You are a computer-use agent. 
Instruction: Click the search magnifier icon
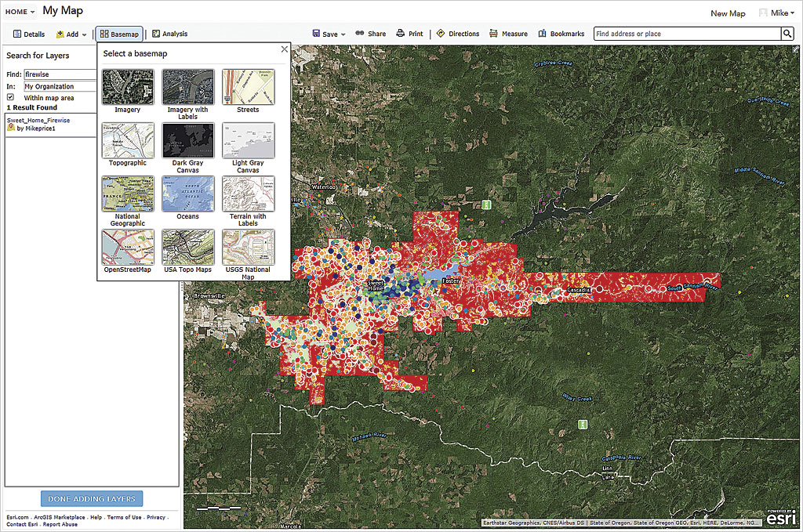(787, 34)
